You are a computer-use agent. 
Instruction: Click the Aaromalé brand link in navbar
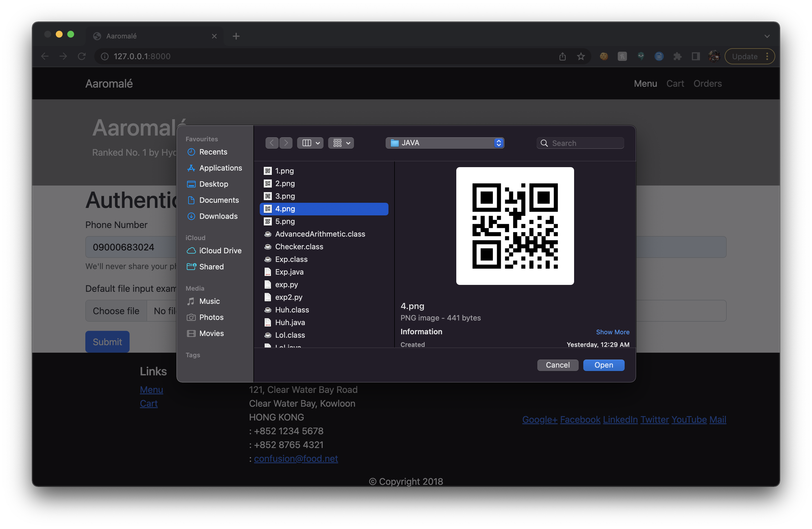[x=109, y=84]
